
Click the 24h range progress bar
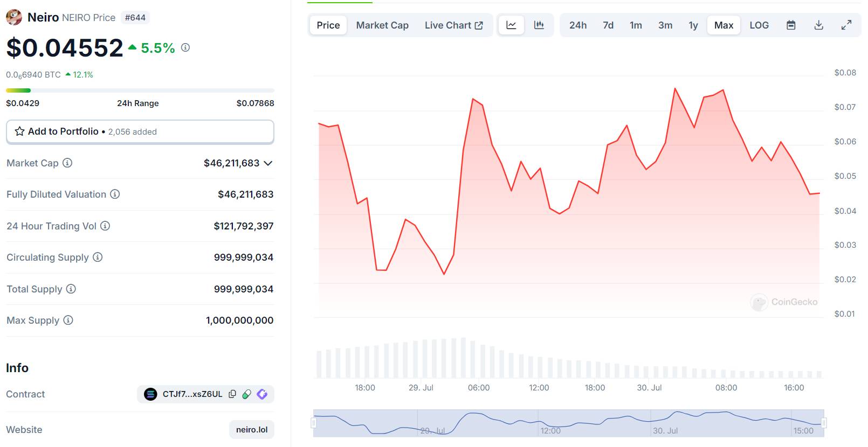click(x=140, y=90)
